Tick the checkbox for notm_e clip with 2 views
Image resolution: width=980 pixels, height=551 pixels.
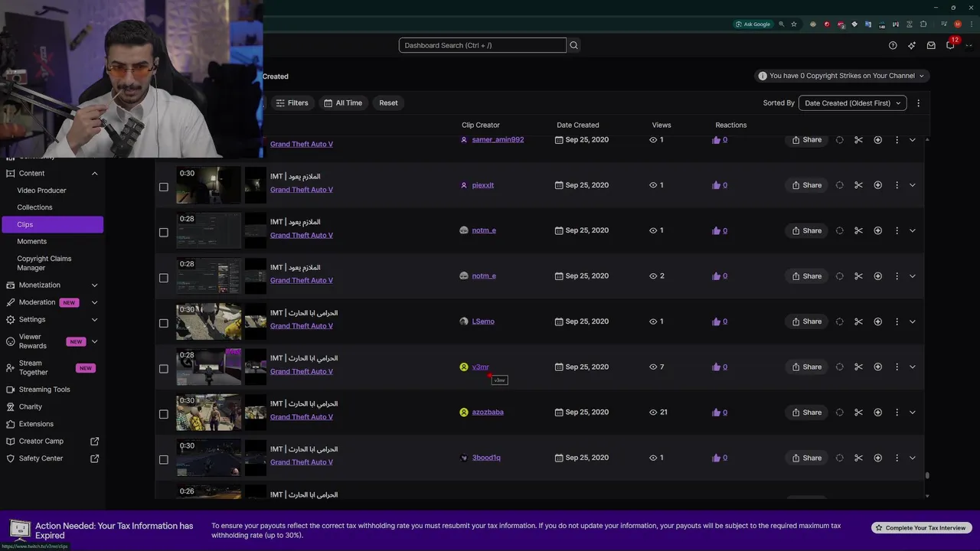click(163, 278)
